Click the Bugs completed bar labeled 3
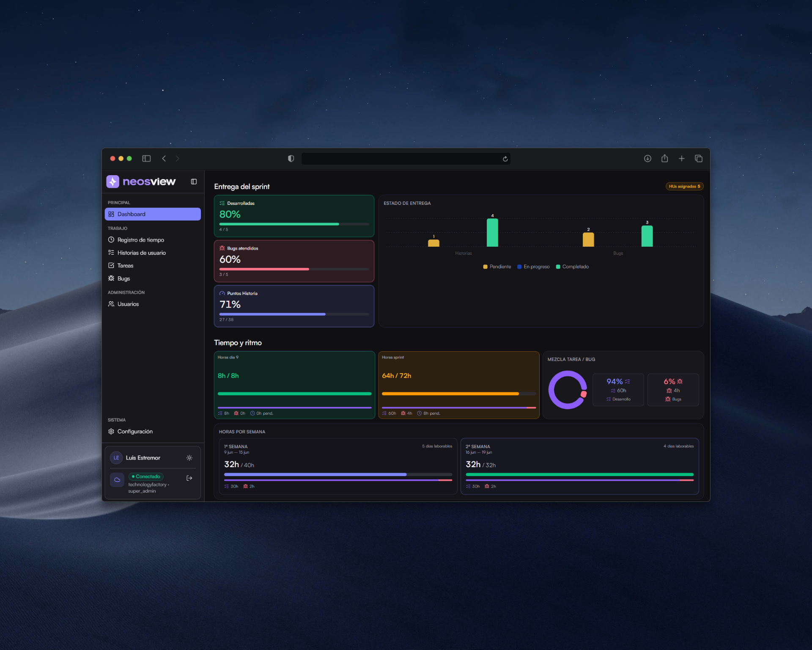812x650 pixels. (x=647, y=236)
